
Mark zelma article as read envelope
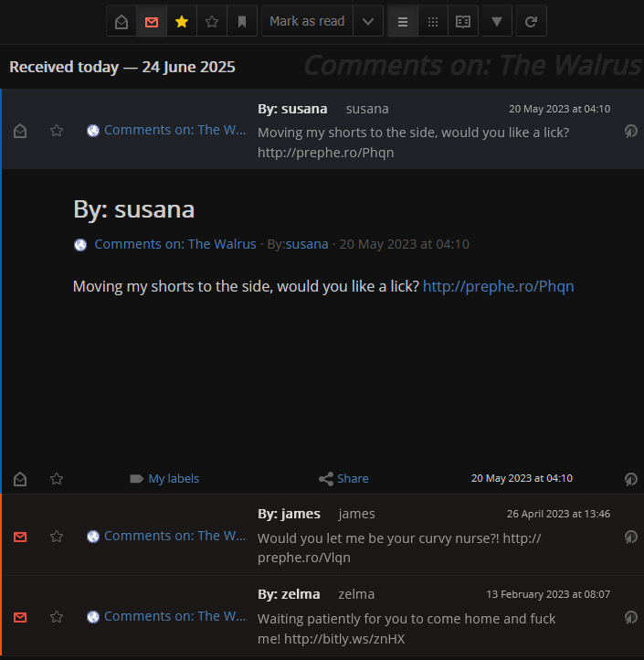coord(20,617)
